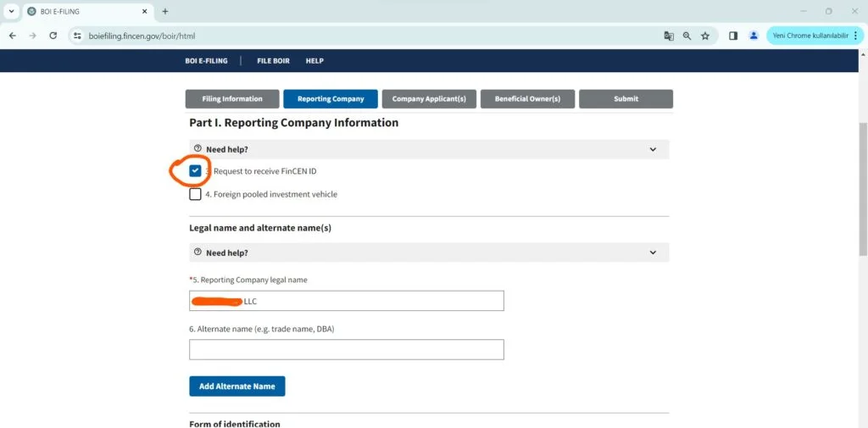Check Foreign pooled investment vehicle box
The width and height of the screenshot is (868, 428).
click(x=196, y=194)
